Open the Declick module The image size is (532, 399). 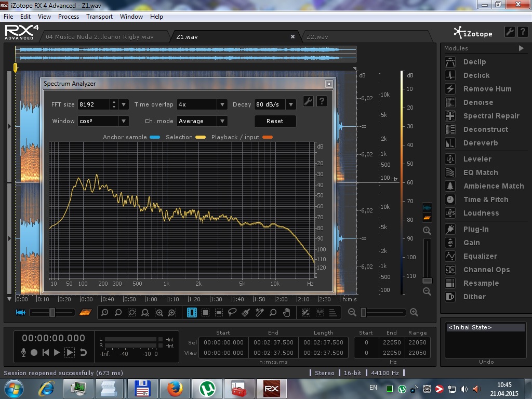coord(476,75)
